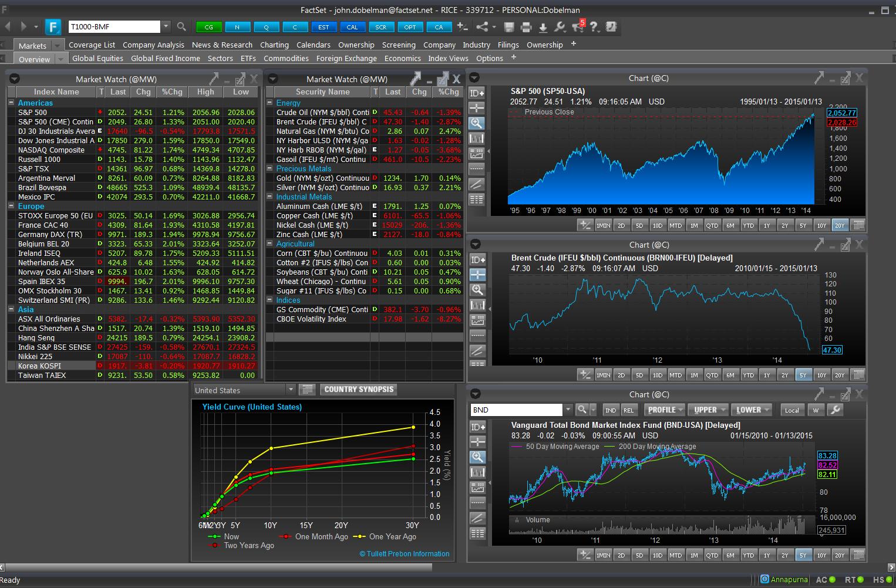Click the CAL shortcut button
This screenshot has width=896, height=588.
tap(352, 27)
